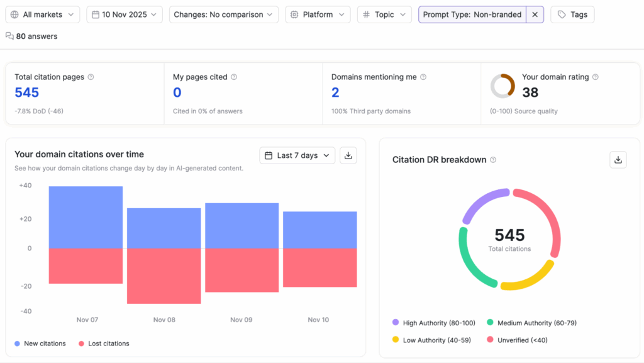The image size is (644, 363).
Task: Open the Platform filter menu
Action: point(318,14)
